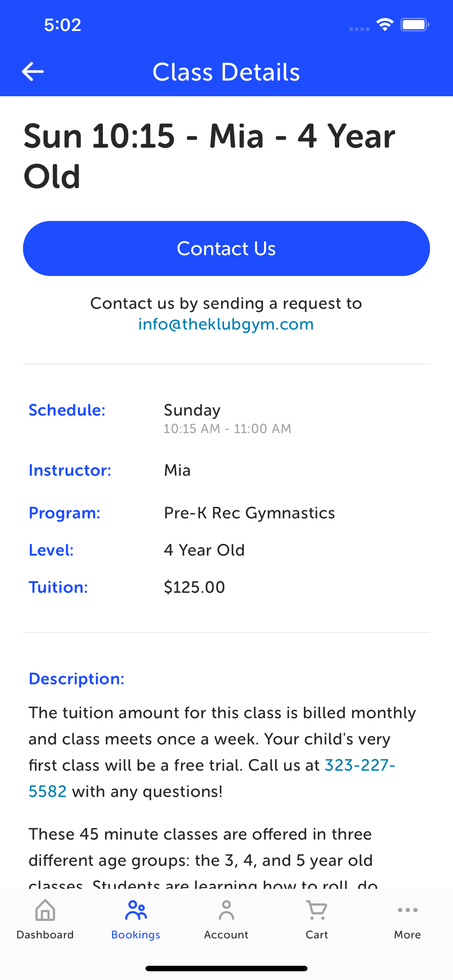Tap the Class Details header title
This screenshot has height=980, width=453.
[x=226, y=71]
